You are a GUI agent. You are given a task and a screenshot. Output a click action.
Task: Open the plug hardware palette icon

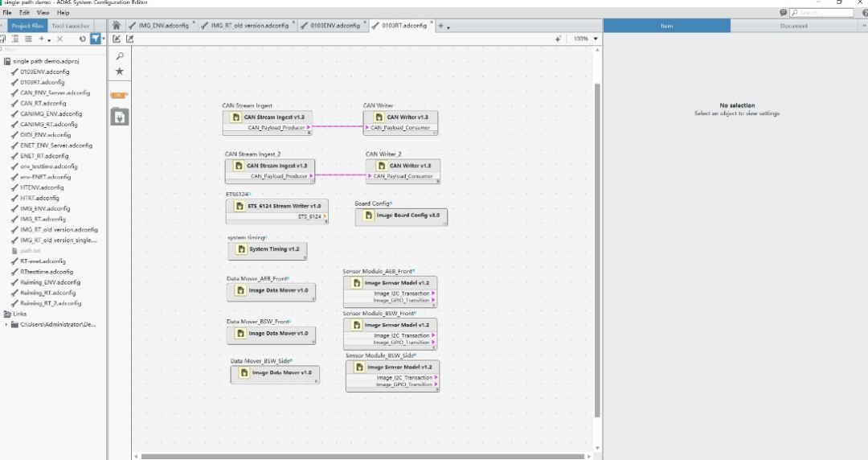(x=119, y=117)
